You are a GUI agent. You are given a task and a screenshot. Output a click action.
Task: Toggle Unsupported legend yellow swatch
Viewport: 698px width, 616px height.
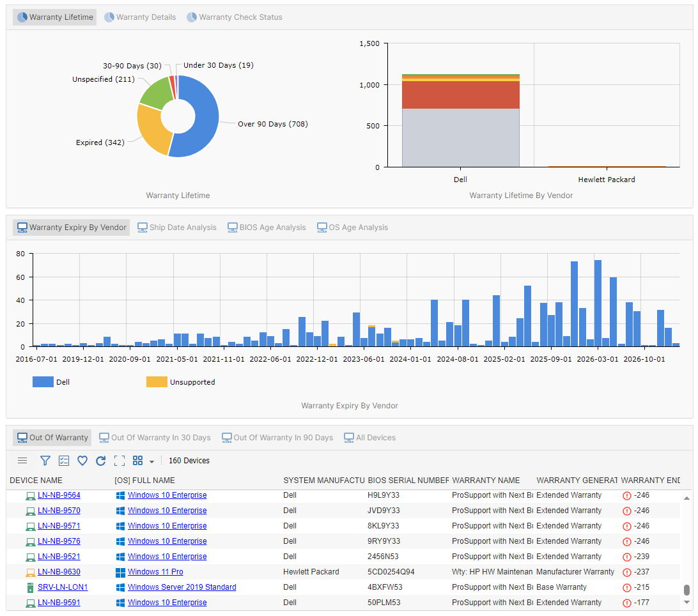coord(157,382)
